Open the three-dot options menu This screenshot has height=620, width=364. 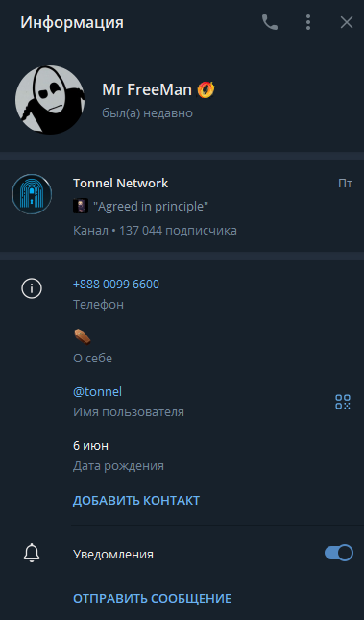coord(308,22)
